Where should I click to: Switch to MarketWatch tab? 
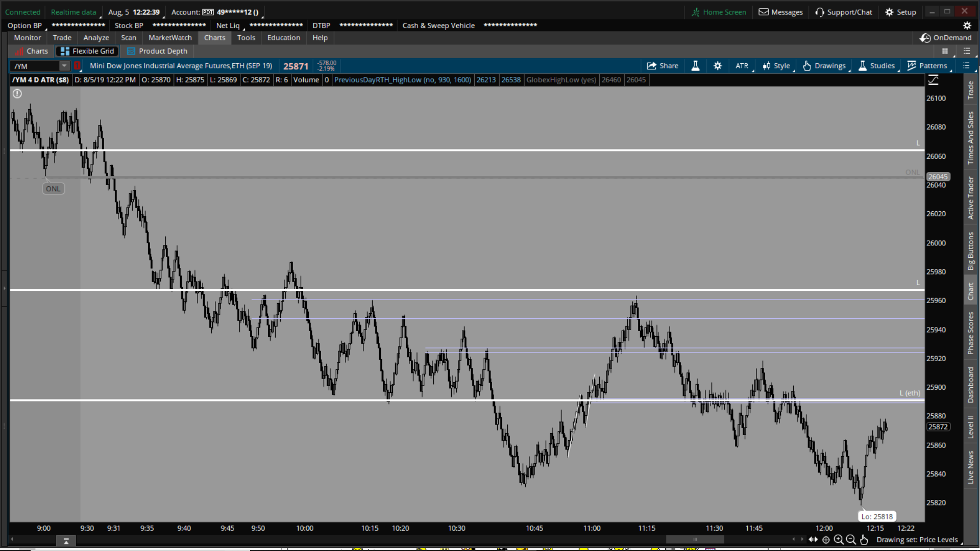(x=170, y=38)
